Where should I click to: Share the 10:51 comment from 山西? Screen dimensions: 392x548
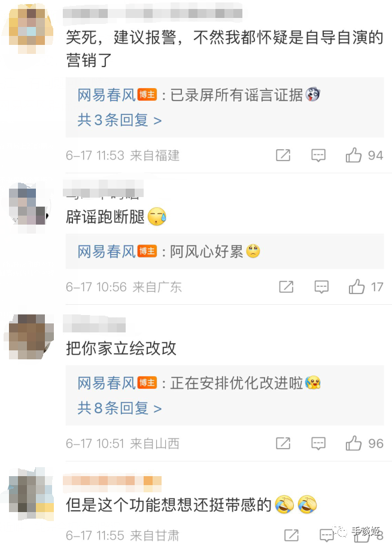283,444
